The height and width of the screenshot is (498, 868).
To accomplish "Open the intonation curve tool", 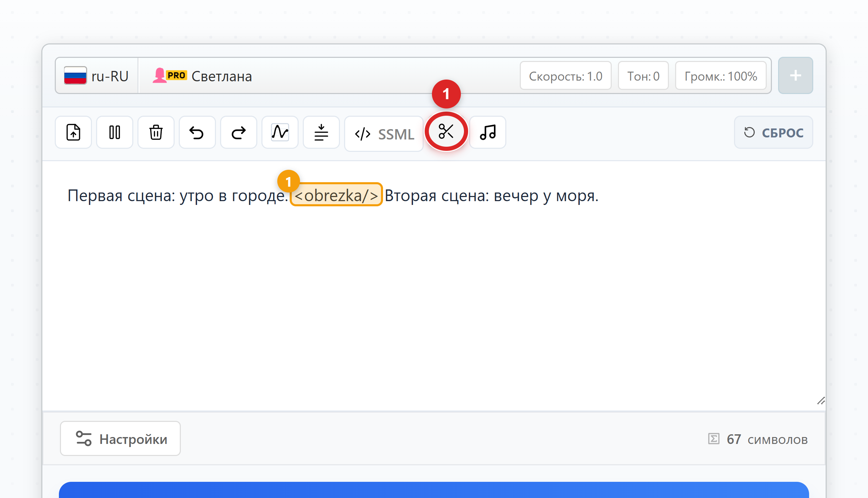I will pyautogui.click(x=280, y=133).
